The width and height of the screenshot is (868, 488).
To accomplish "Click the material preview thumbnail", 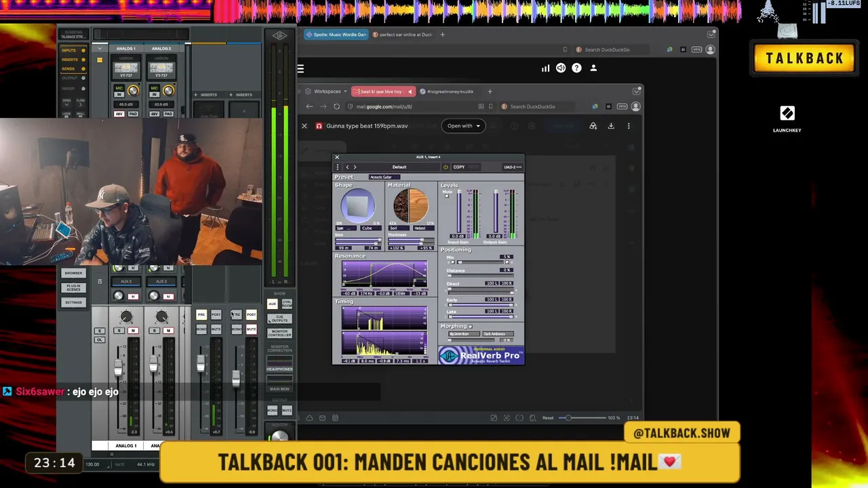I will 410,206.
